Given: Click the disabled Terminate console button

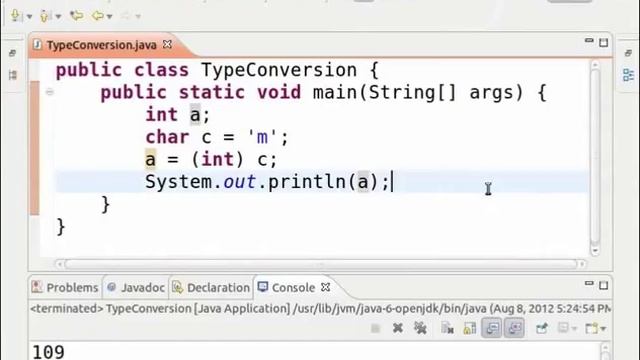Looking at the screenshot, I should click(376, 328).
